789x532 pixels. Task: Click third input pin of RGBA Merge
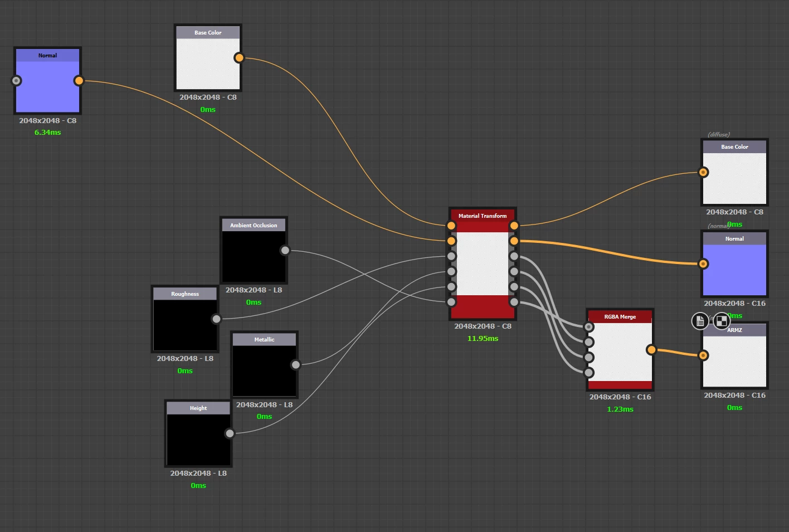589,357
